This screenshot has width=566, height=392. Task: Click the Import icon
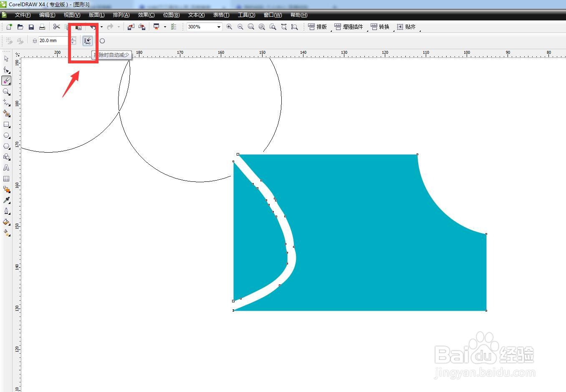click(131, 27)
